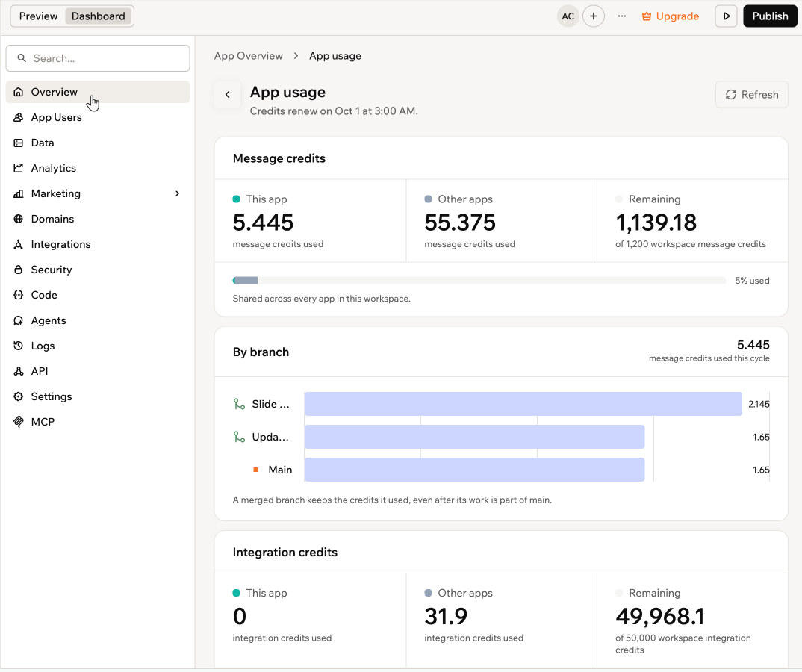Click the Integration credits heading
The width and height of the screenshot is (802, 672).
click(x=285, y=553)
